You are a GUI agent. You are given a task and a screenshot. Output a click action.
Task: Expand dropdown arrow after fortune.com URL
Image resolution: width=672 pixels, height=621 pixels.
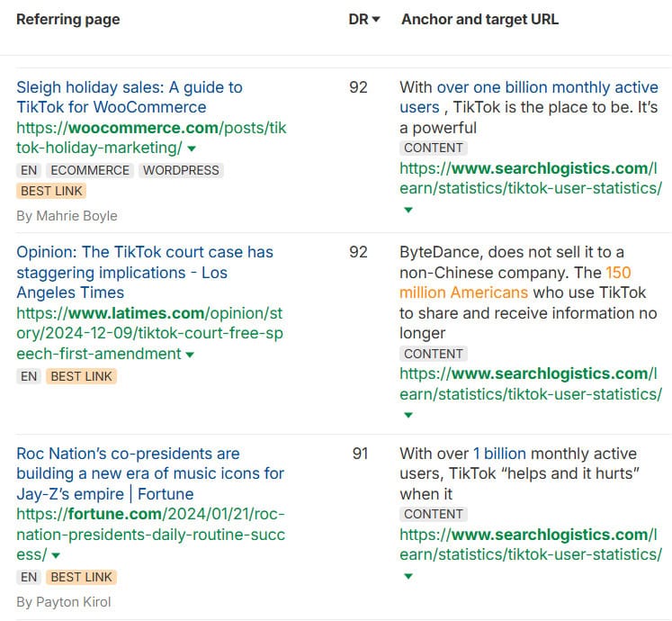tap(55, 555)
